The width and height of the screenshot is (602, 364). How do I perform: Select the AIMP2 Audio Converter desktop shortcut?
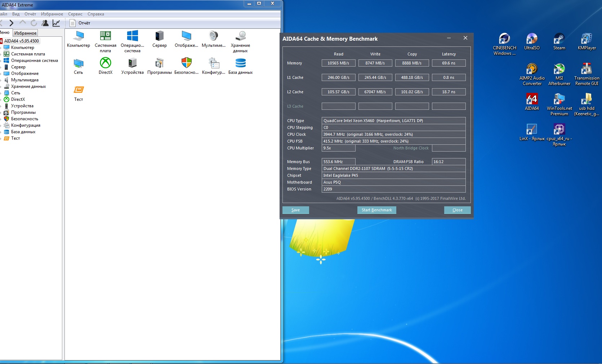[532, 75]
